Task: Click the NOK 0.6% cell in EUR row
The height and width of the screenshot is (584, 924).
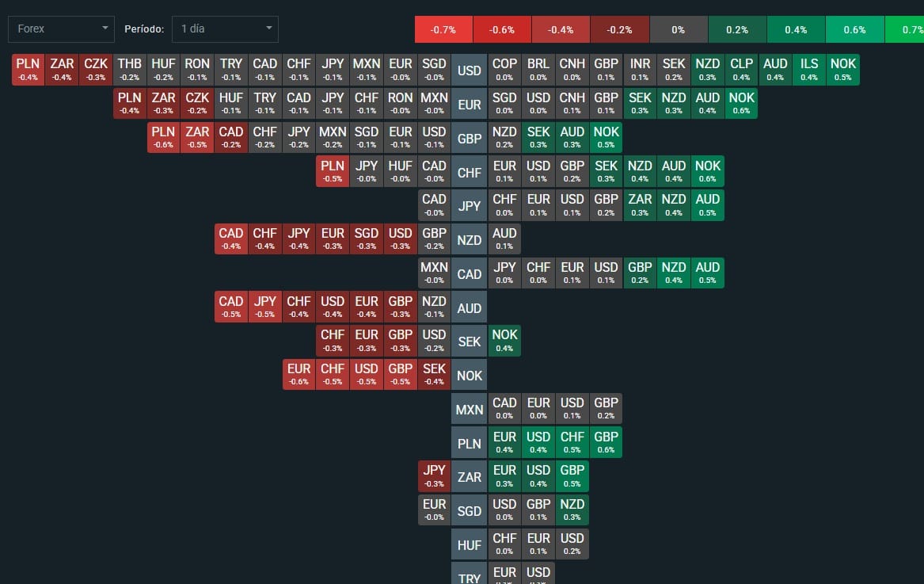Action: [742, 103]
